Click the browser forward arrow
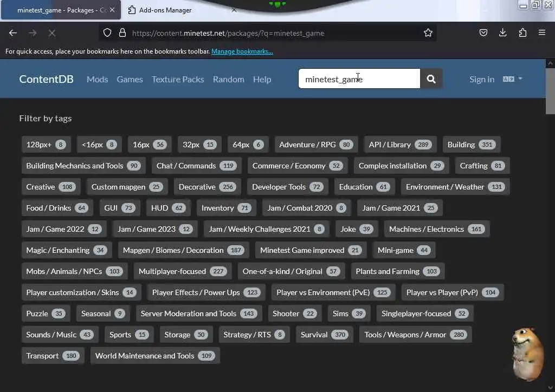Image resolution: width=555 pixels, height=392 pixels. pyautogui.click(x=33, y=33)
